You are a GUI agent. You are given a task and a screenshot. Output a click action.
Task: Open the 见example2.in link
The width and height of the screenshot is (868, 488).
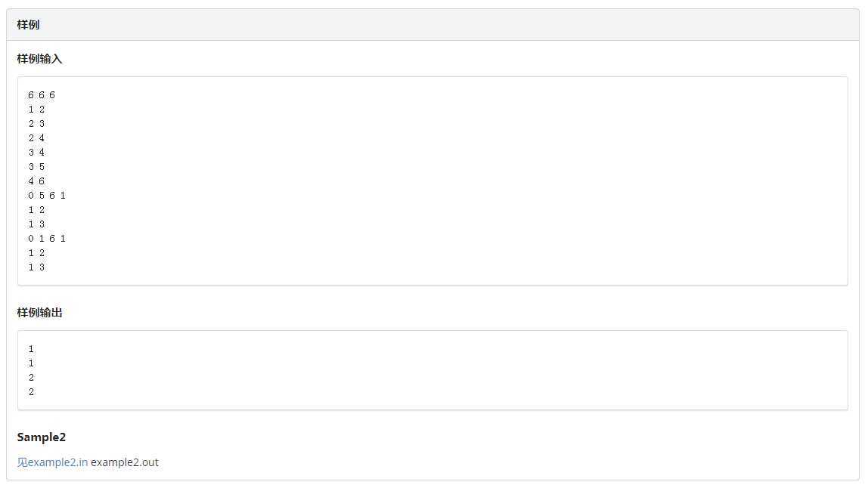(x=52, y=462)
